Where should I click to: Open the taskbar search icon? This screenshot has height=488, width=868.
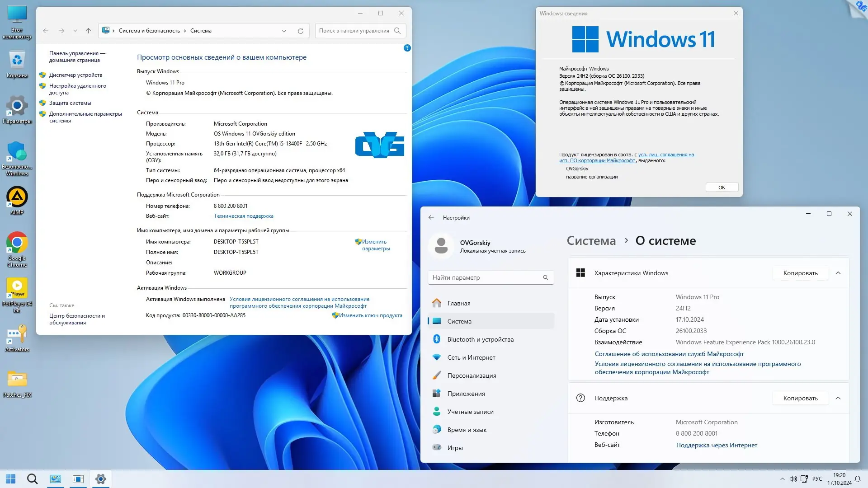(x=32, y=479)
